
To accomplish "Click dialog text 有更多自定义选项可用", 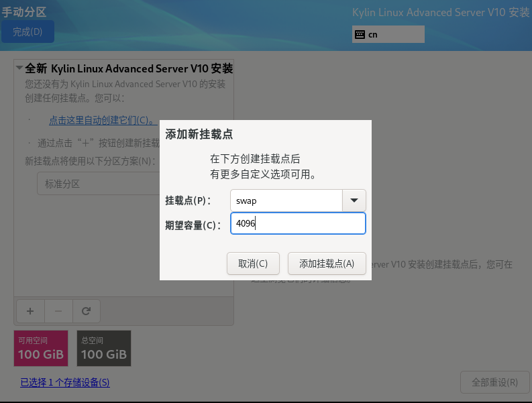I will (263, 174).
